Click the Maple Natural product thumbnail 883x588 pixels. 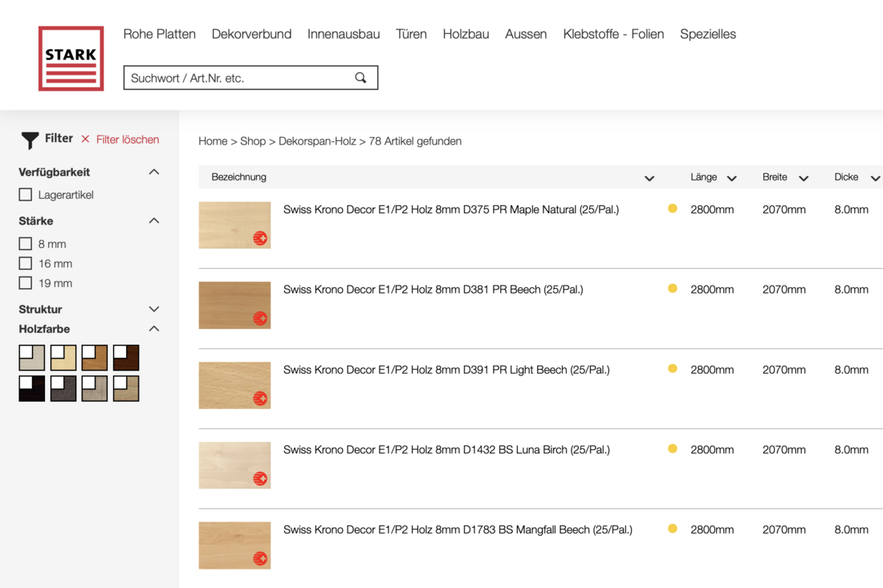click(235, 225)
